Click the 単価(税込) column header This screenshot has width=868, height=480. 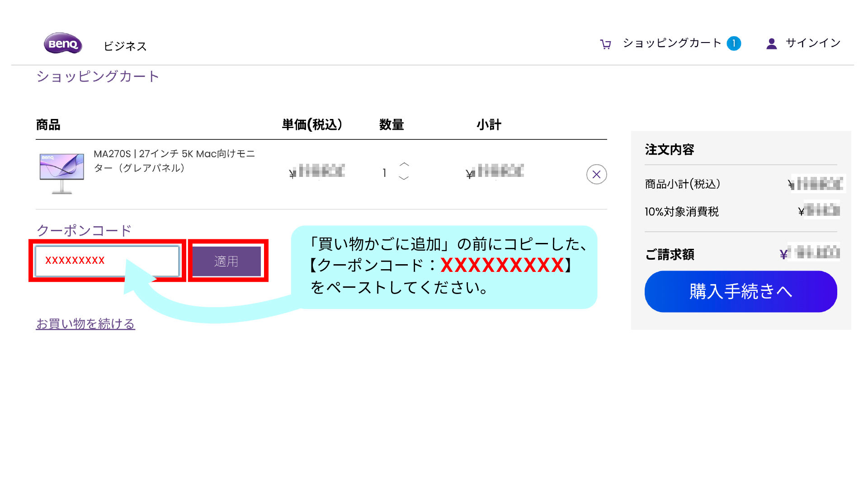pos(312,124)
